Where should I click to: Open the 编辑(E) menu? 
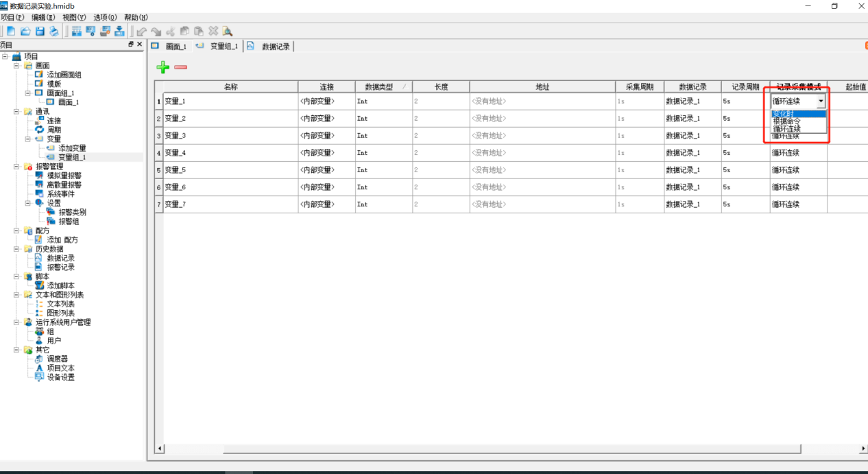coord(43,17)
